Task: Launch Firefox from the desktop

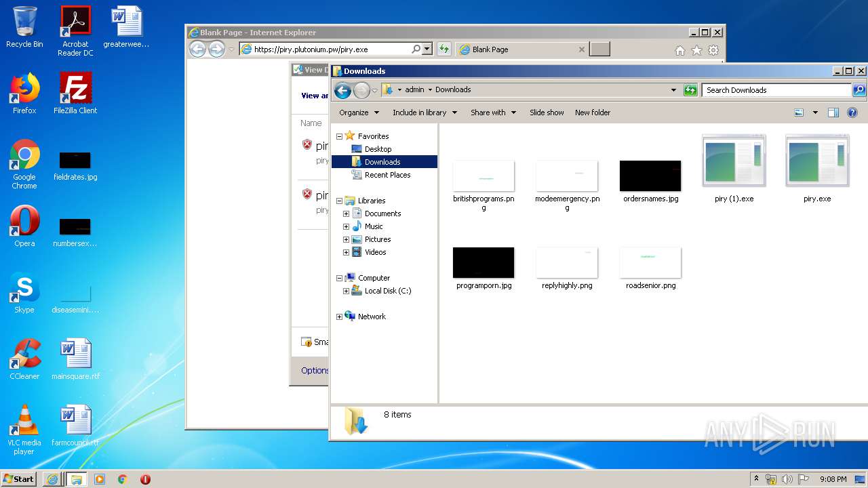Action: tap(24, 94)
